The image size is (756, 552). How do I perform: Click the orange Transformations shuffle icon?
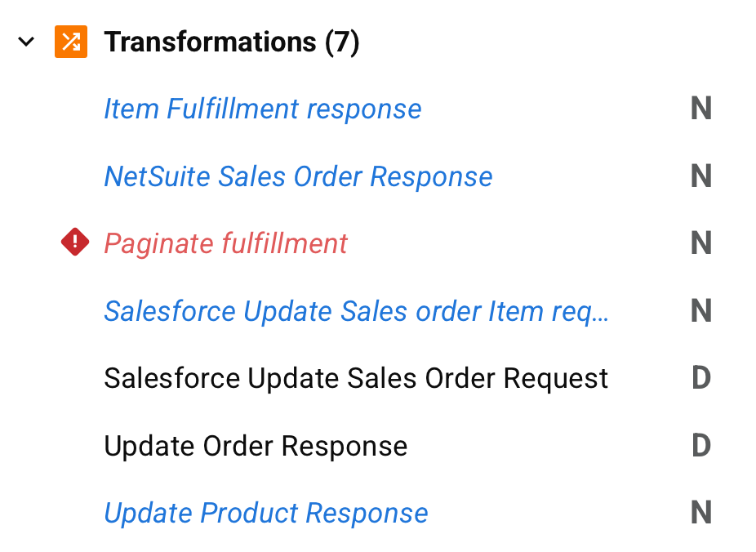click(x=70, y=42)
